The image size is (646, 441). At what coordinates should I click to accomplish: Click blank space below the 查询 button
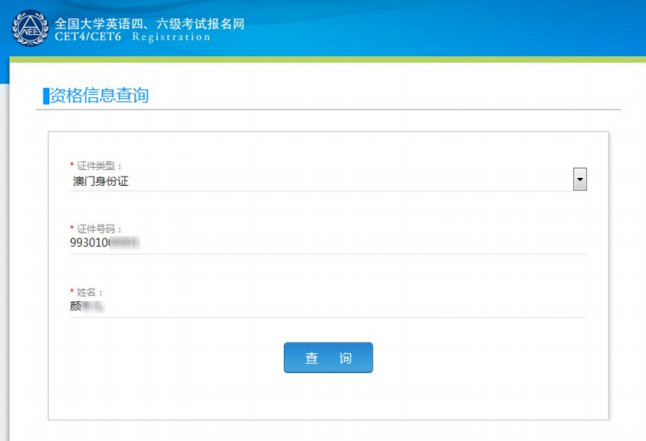point(328,398)
